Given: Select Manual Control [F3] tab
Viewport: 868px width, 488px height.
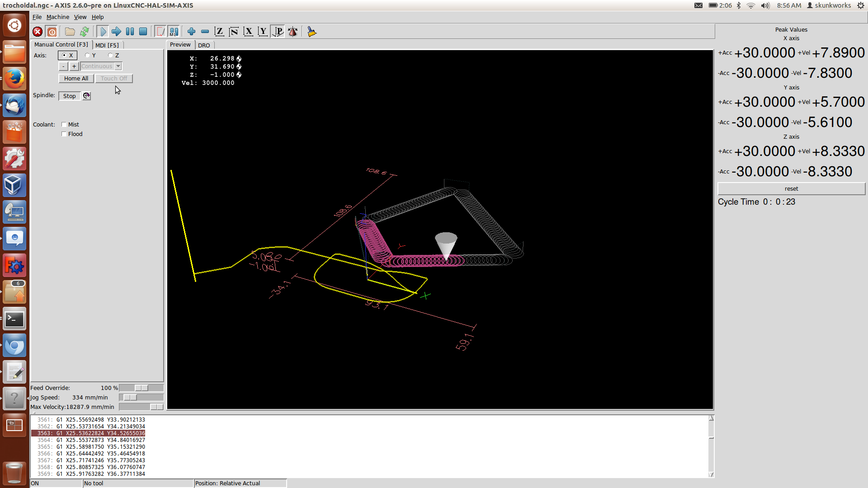Looking at the screenshot, I should click(61, 44).
